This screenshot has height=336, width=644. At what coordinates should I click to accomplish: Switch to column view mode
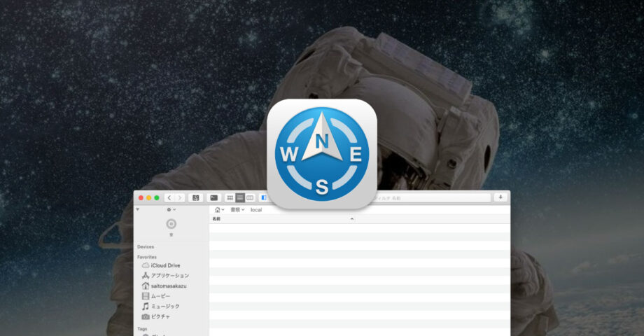[250, 198]
